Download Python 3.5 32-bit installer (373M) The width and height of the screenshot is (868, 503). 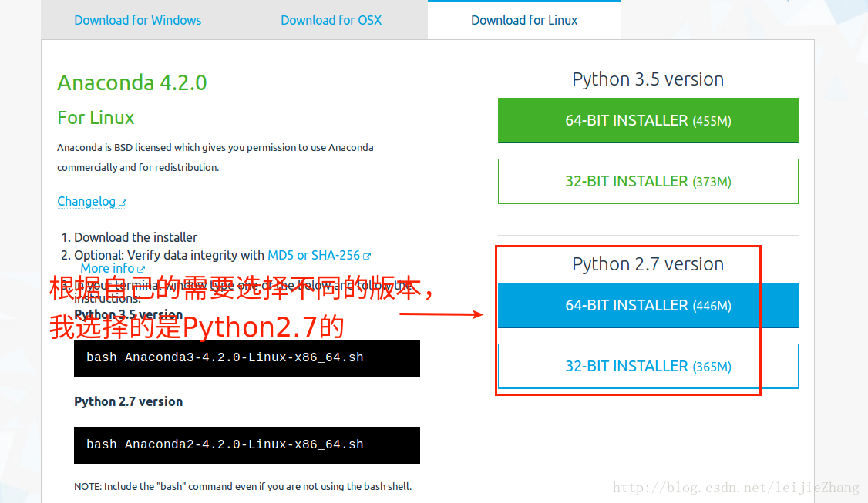(x=648, y=182)
